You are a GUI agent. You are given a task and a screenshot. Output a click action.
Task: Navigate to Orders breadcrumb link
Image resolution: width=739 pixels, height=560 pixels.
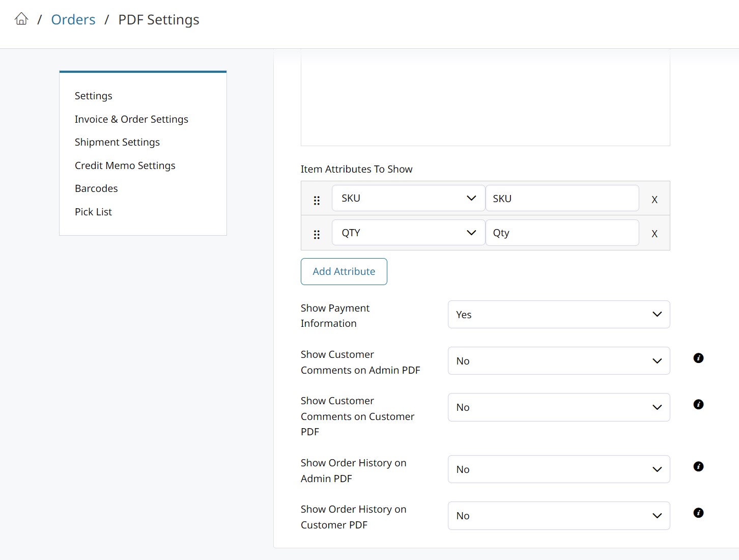tap(73, 20)
